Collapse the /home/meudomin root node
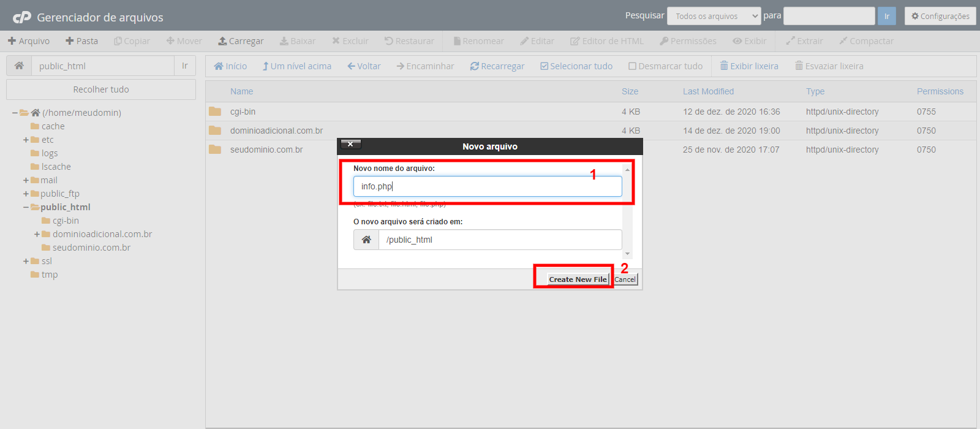980x429 pixels. point(15,113)
